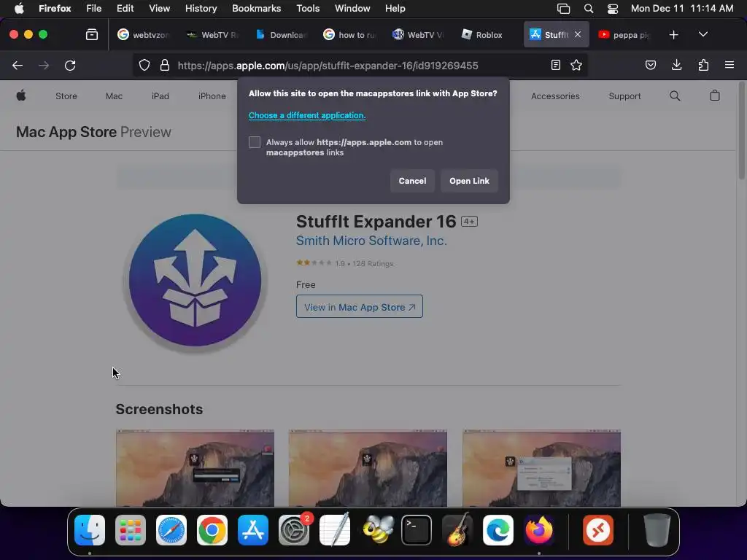Open the File menu
Image resolution: width=747 pixels, height=560 pixels.
click(93, 9)
